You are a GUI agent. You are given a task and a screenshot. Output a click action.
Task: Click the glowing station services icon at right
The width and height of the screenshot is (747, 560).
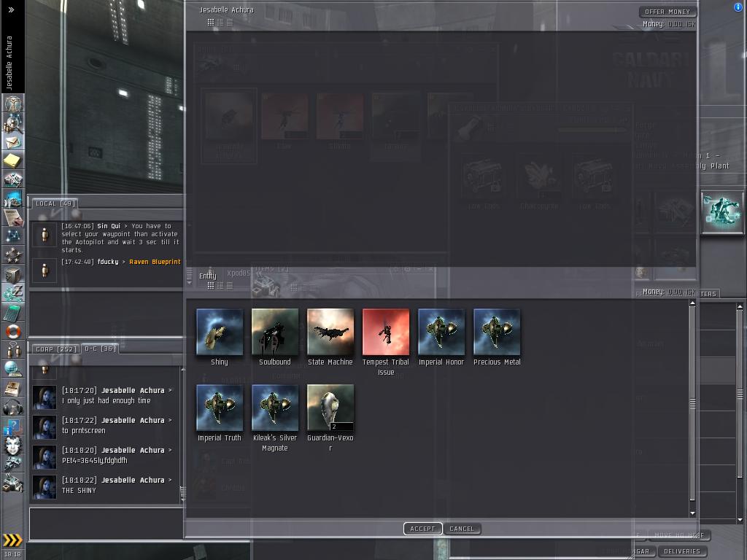[x=722, y=212]
